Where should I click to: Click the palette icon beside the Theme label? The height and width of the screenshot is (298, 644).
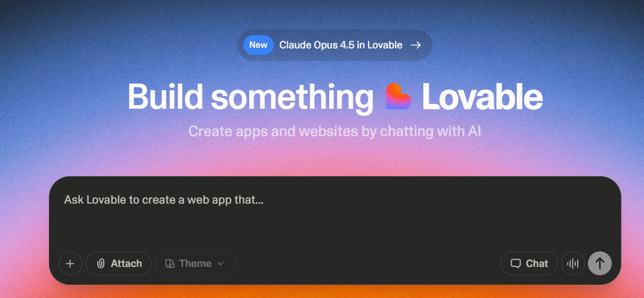tap(169, 263)
